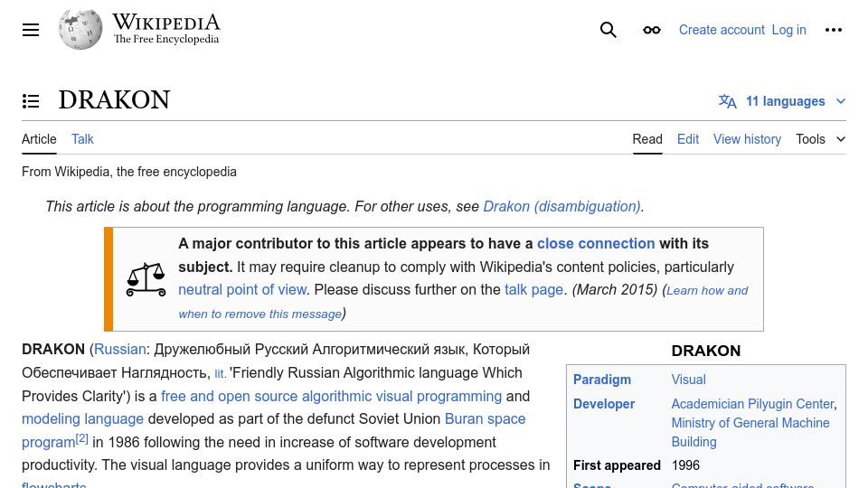Click the balance scales notice icon
This screenshot has width=868, height=488.
click(x=146, y=279)
